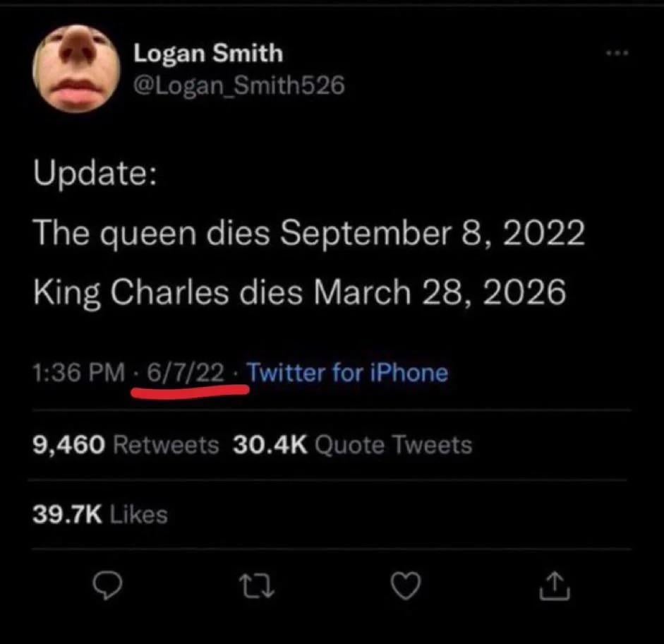Click the @Logan_Smith526 handle

tap(239, 85)
